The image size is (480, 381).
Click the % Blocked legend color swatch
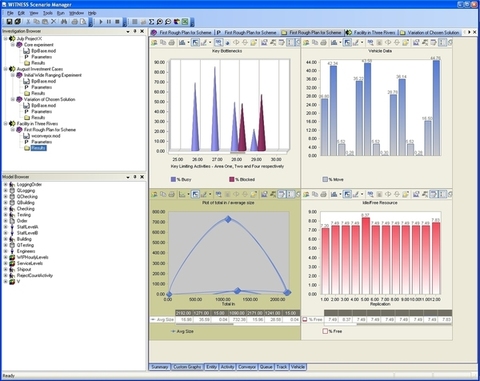coord(232,179)
